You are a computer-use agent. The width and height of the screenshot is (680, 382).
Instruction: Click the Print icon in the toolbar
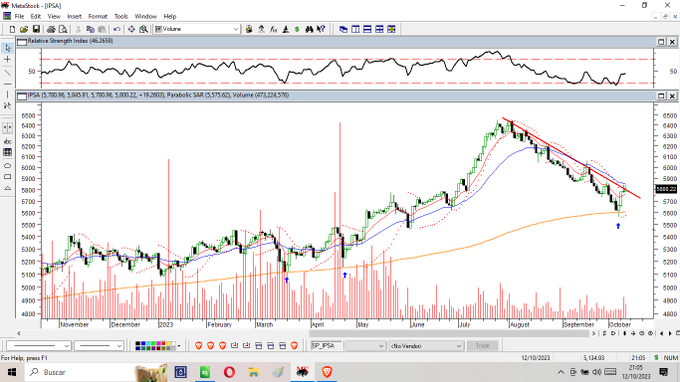[51, 29]
